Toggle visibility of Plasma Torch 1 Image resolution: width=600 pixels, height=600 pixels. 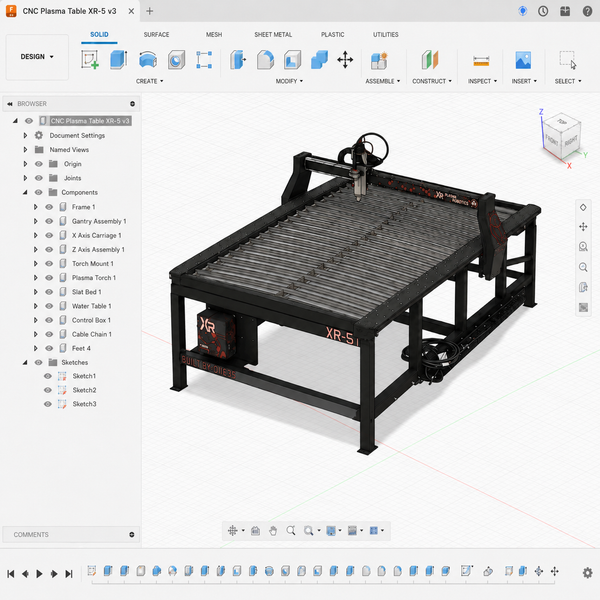click(x=49, y=278)
